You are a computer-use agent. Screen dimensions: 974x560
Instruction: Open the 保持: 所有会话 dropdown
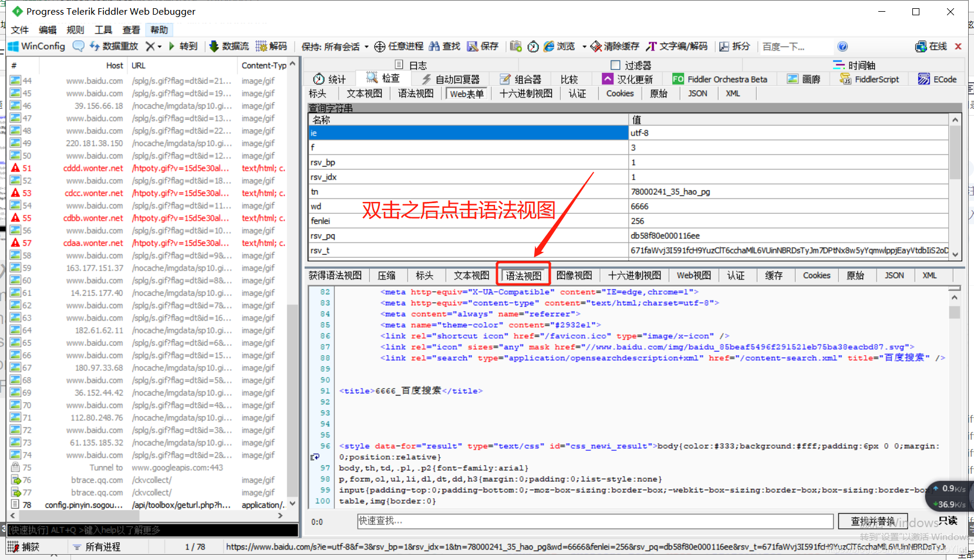[335, 46]
